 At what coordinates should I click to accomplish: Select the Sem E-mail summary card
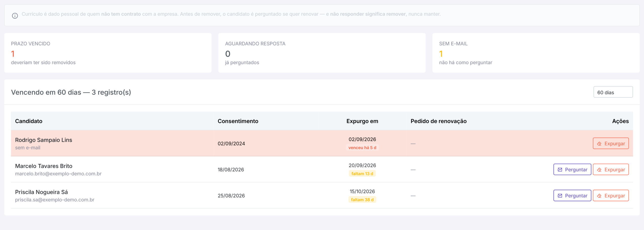click(x=536, y=53)
